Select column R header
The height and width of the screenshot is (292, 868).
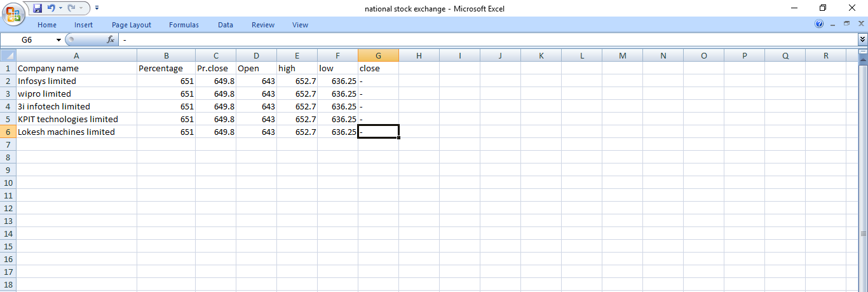click(826, 55)
